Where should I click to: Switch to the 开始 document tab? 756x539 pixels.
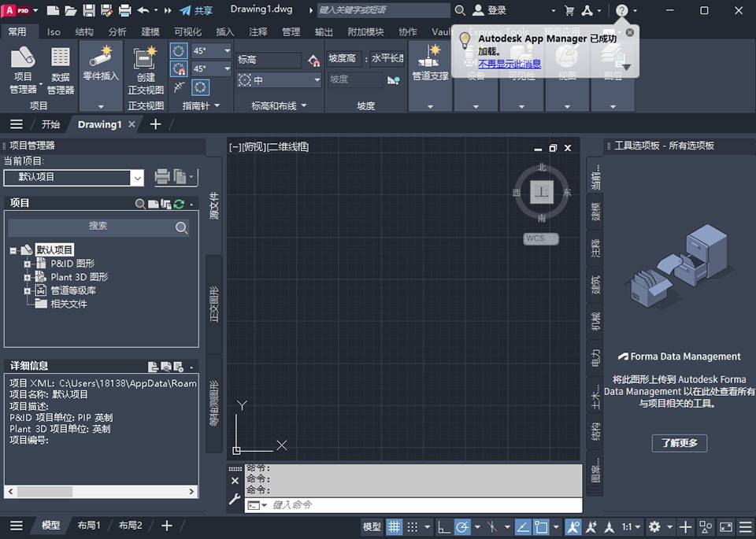pos(50,124)
